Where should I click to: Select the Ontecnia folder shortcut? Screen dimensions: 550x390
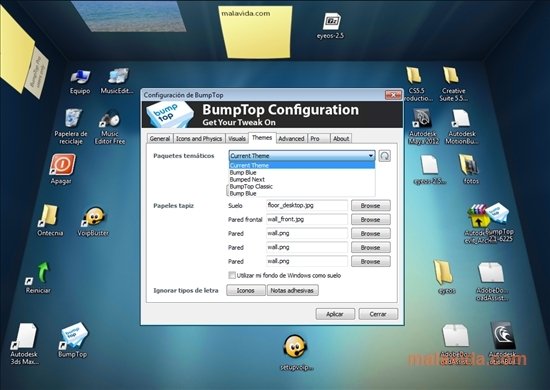(x=49, y=215)
